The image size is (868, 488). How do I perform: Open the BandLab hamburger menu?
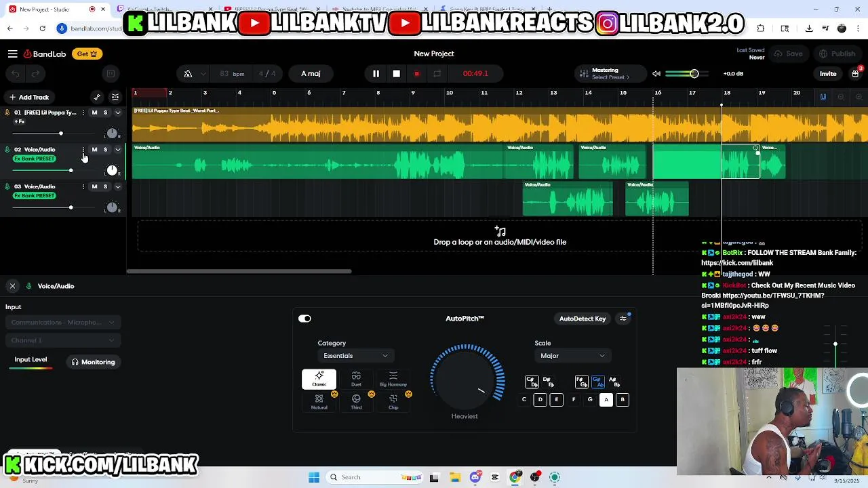pos(12,54)
